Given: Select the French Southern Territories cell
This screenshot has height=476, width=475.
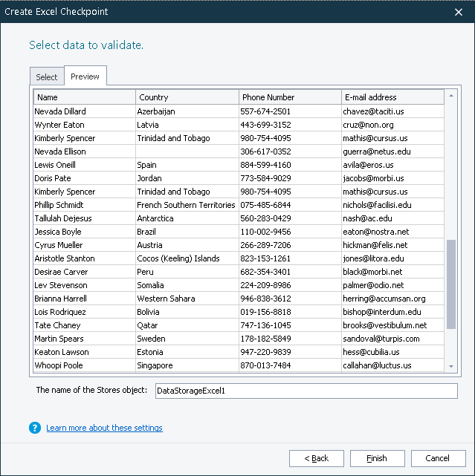Looking at the screenshot, I should (x=187, y=205).
